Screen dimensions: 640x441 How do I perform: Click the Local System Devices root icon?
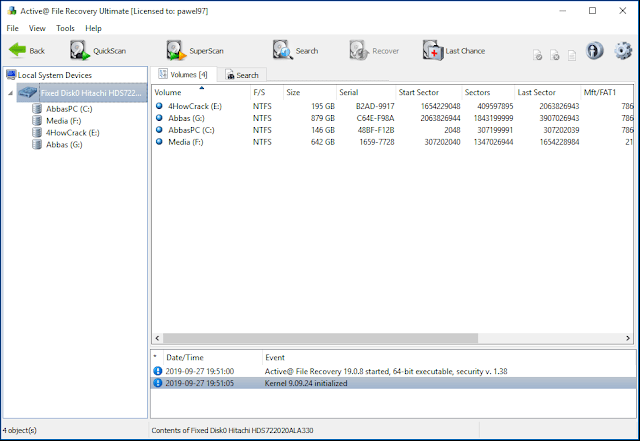[x=11, y=75]
